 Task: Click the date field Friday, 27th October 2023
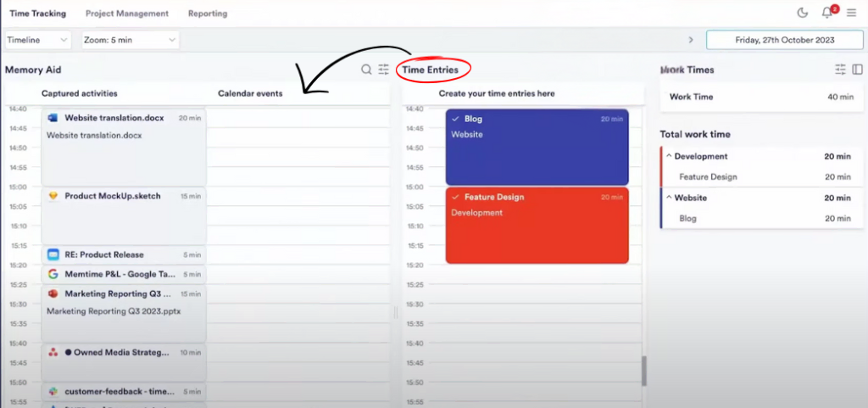[x=783, y=40]
